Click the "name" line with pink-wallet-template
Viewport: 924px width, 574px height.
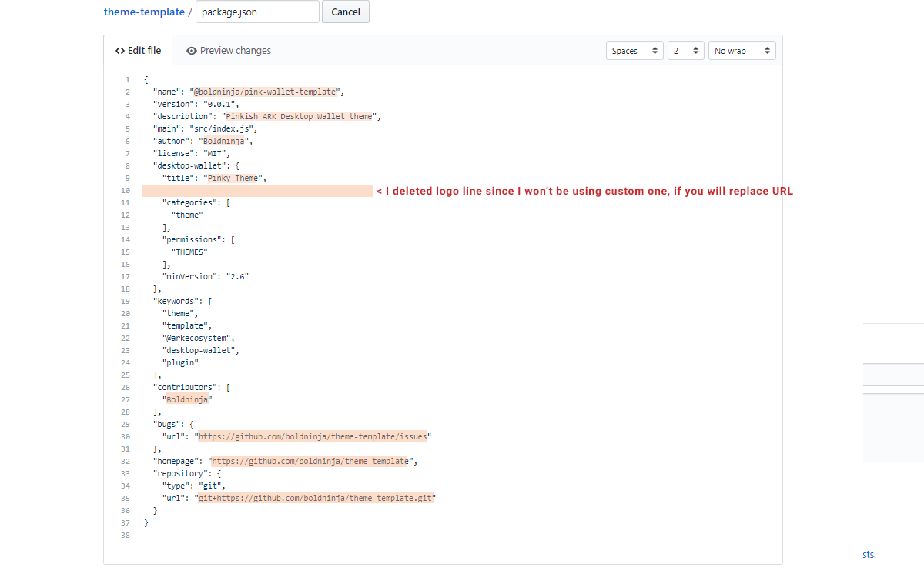(x=248, y=92)
